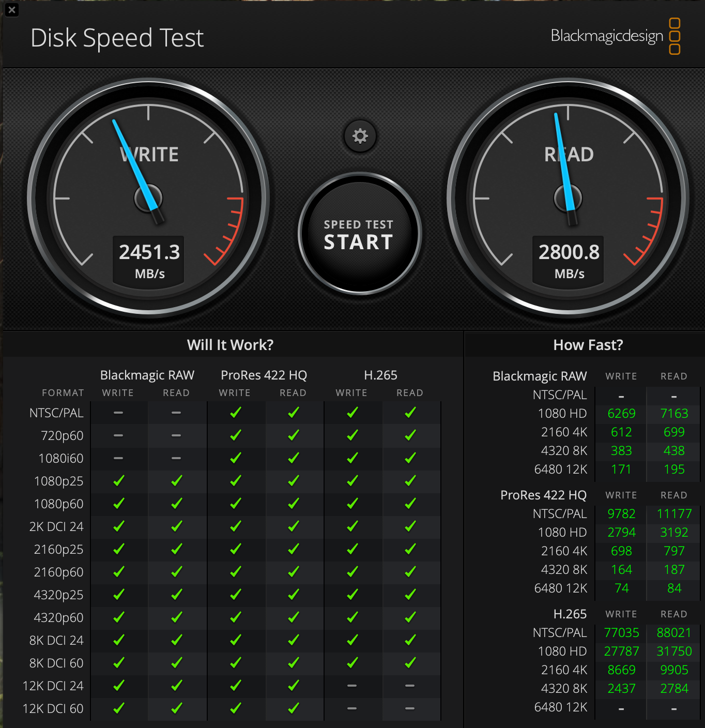Click ProRes 422 HQ read checkmark for 12K DCI 24

[294, 686]
